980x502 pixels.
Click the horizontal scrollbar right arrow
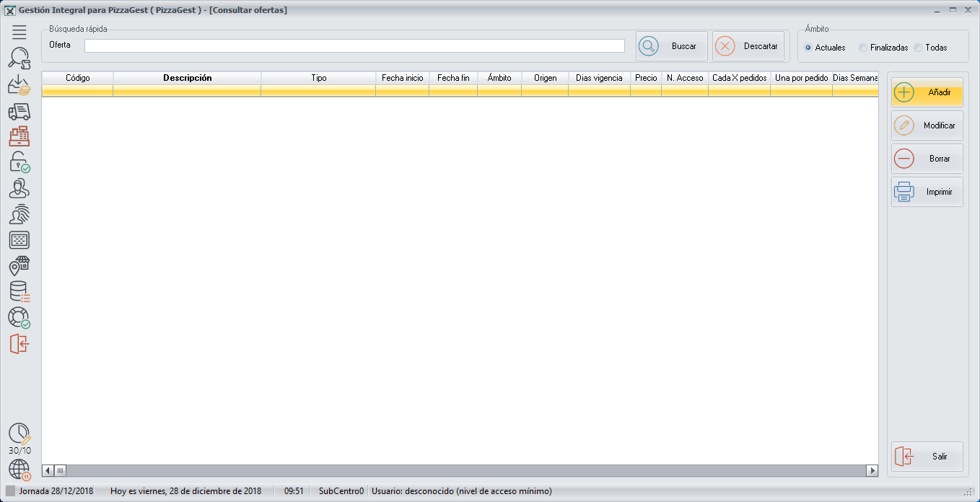coord(872,471)
